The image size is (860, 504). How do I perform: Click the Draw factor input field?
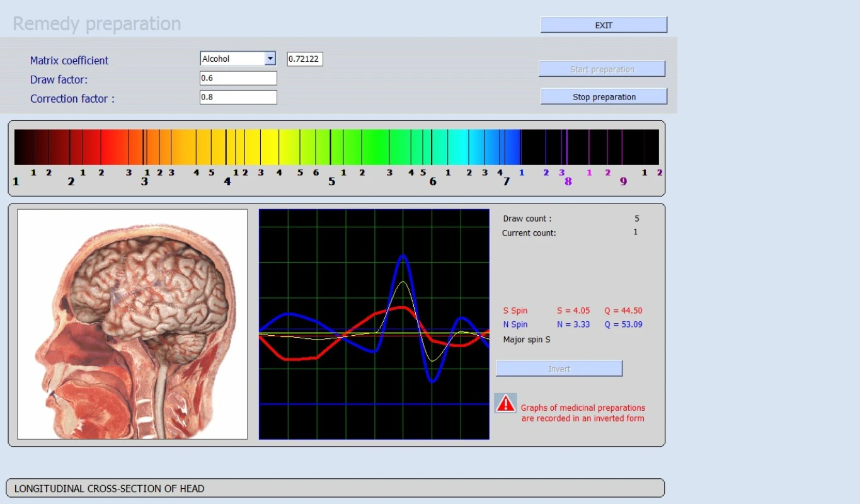coord(238,78)
